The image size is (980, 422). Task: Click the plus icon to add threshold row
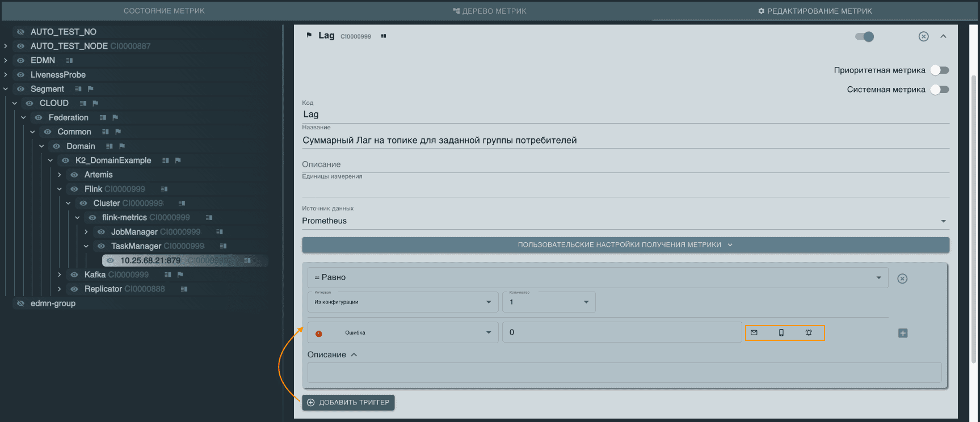[903, 333]
